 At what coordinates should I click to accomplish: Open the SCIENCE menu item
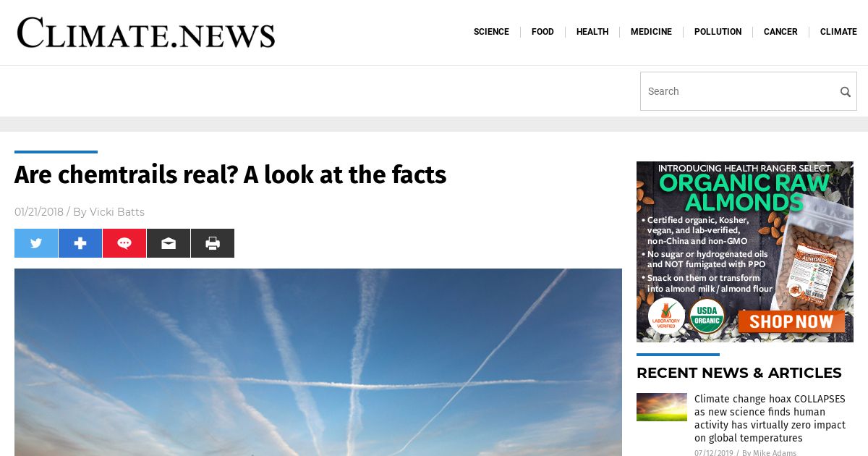(x=491, y=32)
